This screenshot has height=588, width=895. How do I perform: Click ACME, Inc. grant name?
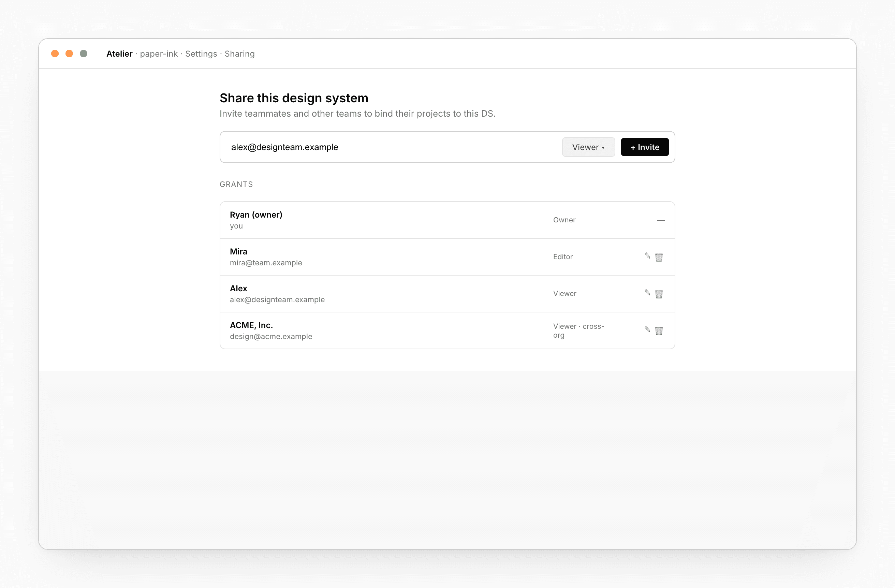click(251, 325)
